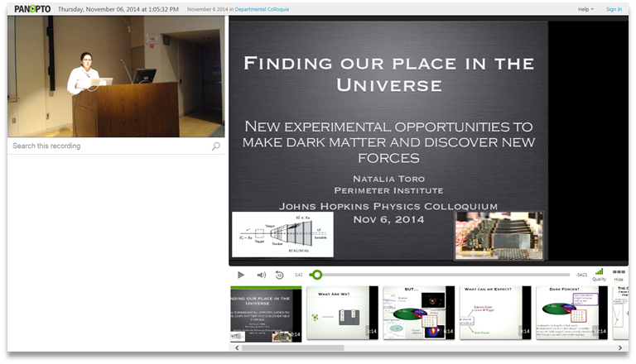Jump to the Dark Forces? slide thumbnail

pos(571,313)
